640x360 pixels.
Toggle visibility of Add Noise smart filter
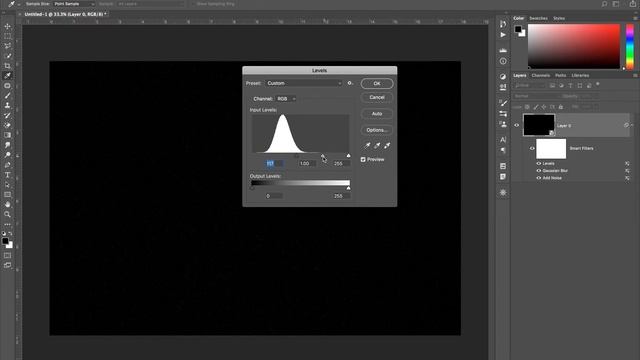pyautogui.click(x=538, y=178)
